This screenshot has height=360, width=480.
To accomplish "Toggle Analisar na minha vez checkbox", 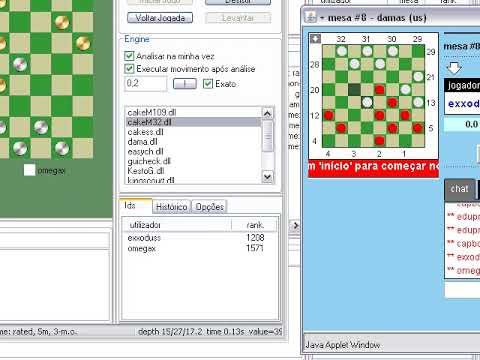I will pyautogui.click(x=129, y=56).
